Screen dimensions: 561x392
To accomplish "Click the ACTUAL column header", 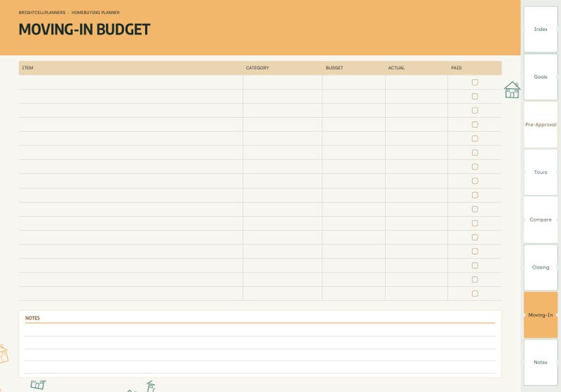I will (x=396, y=68).
